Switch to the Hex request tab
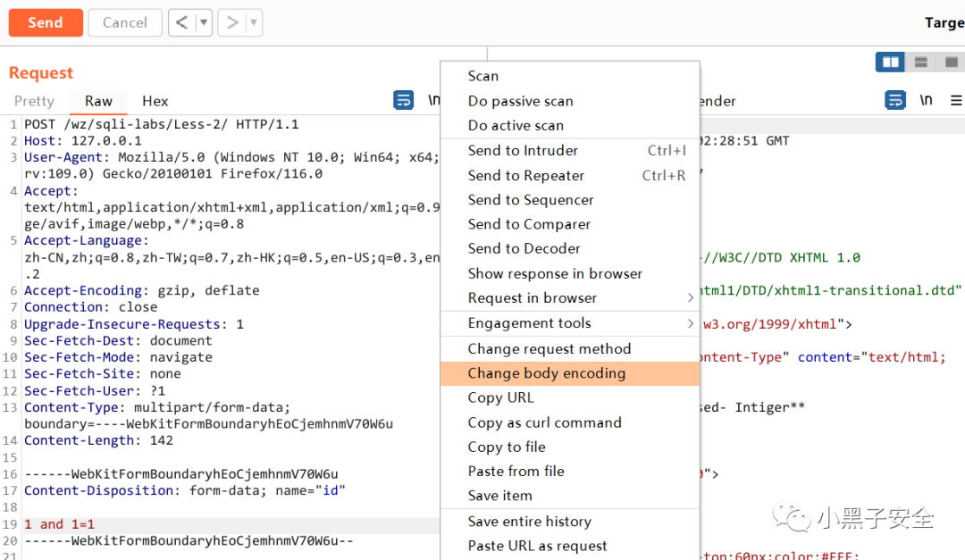965x560 pixels. pos(155,101)
